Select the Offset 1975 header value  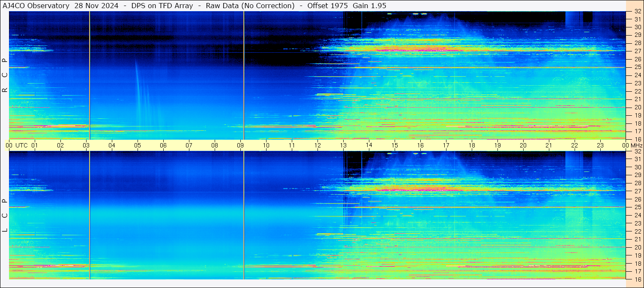click(x=324, y=6)
